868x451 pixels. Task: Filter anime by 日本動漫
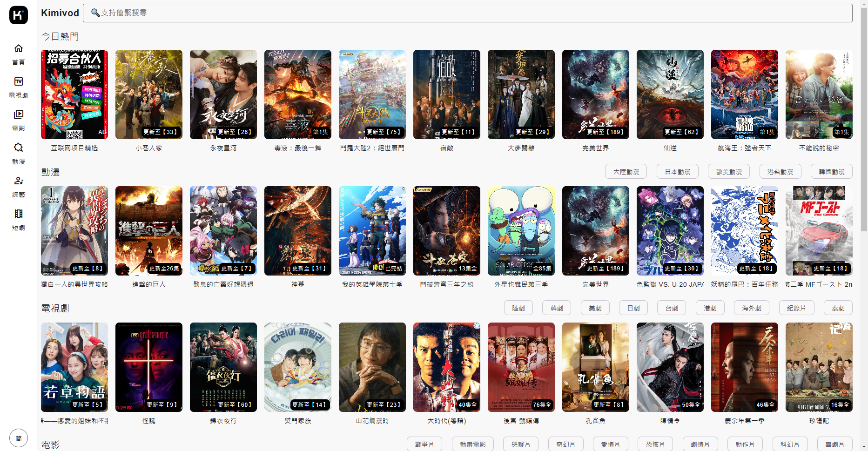click(678, 172)
